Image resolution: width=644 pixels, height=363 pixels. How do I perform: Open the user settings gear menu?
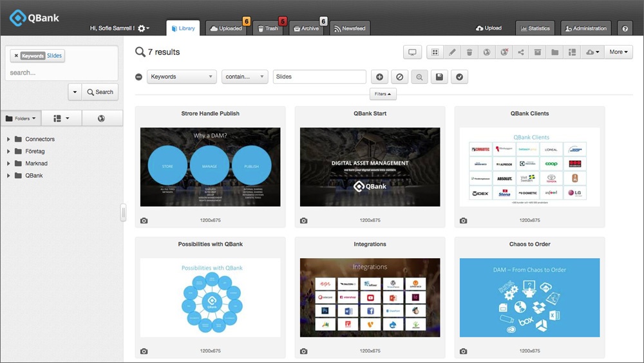[x=144, y=28]
